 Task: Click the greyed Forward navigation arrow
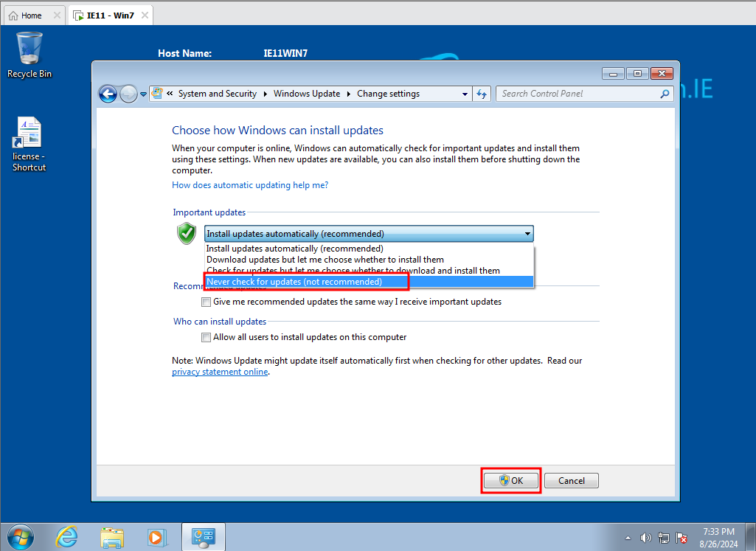point(128,94)
